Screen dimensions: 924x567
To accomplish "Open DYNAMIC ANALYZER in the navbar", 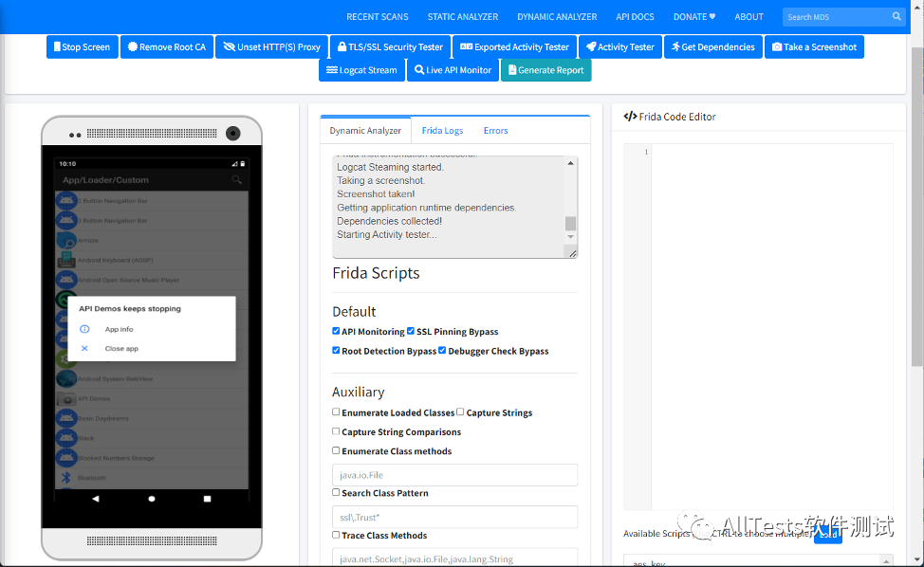I will tap(557, 17).
